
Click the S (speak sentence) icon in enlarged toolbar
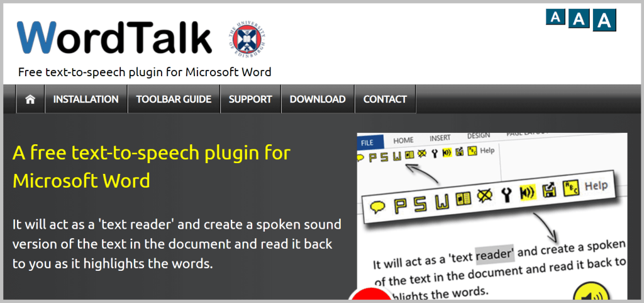[421, 203]
